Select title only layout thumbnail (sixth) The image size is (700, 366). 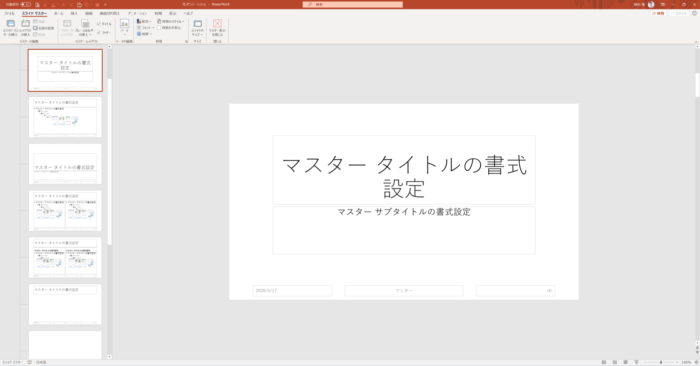point(65,304)
